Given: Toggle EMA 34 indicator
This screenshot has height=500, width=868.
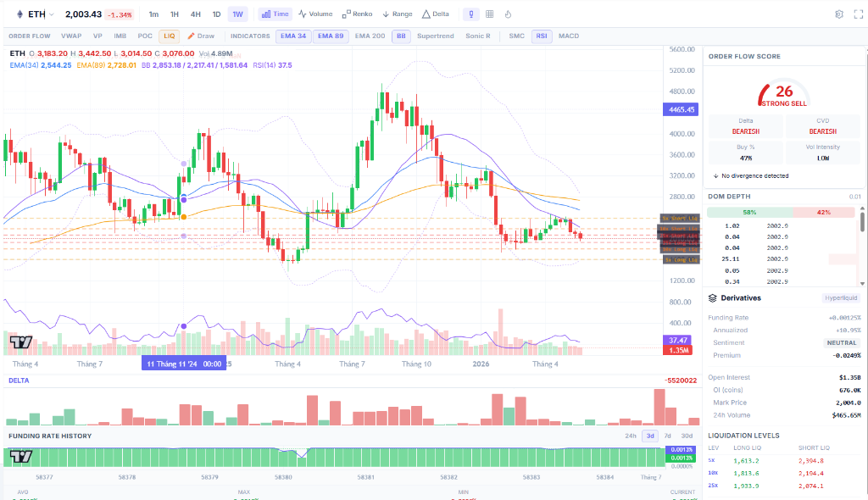Looking at the screenshot, I should coord(293,36).
